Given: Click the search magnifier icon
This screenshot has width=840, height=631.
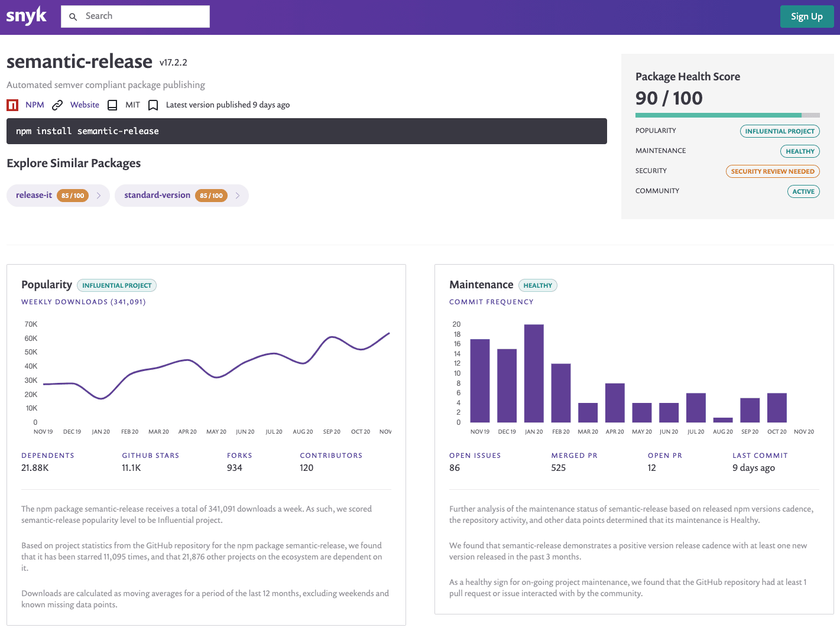Looking at the screenshot, I should pyautogui.click(x=73, y=17).
